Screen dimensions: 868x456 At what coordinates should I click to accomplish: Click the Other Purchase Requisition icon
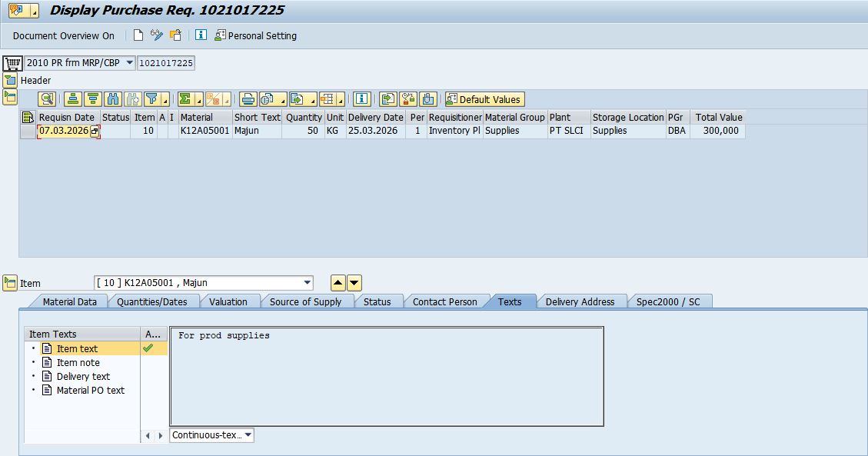coord(176,35)
